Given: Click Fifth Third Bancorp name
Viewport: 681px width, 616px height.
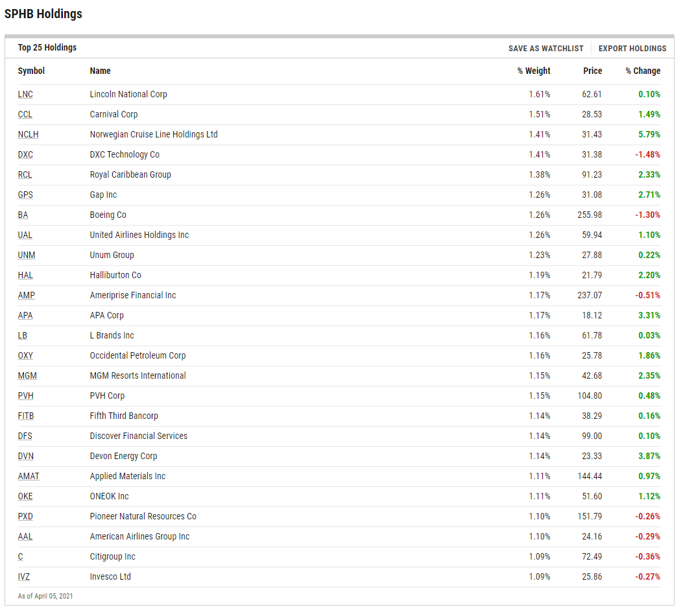Looking at the screenshot, I should point(124,416).
